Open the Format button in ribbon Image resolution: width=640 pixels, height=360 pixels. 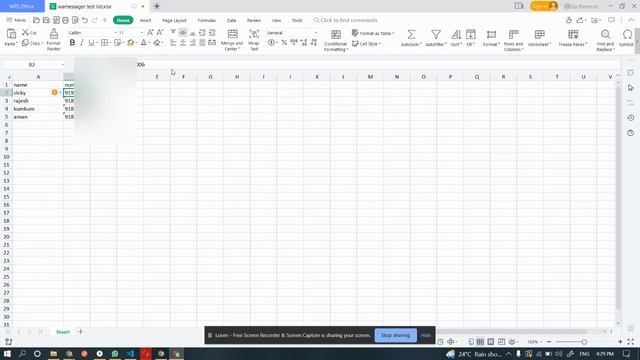point(491,38)
